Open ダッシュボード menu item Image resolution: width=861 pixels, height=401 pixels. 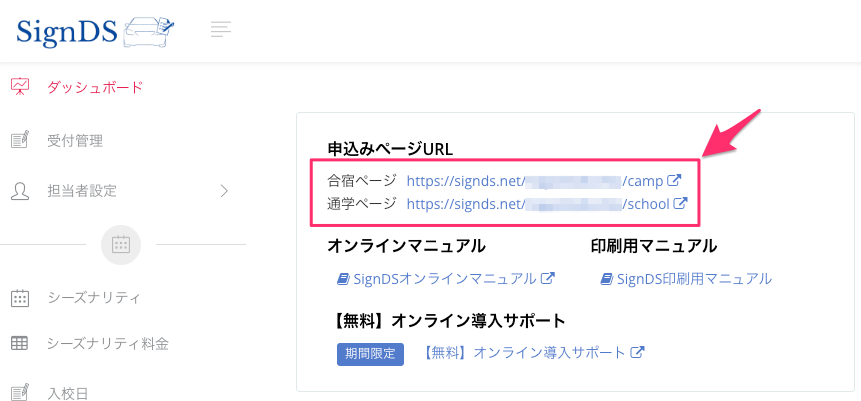tap(95, 87)
